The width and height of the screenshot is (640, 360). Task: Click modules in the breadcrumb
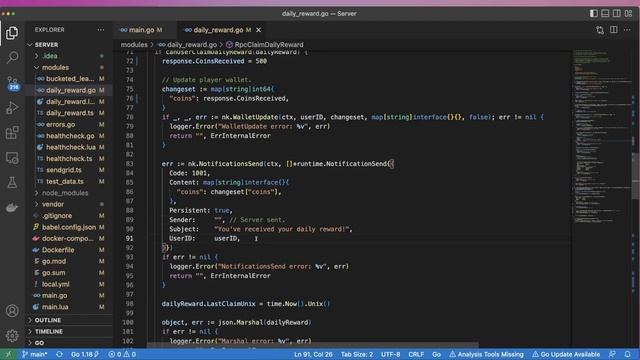coord(134,44)
